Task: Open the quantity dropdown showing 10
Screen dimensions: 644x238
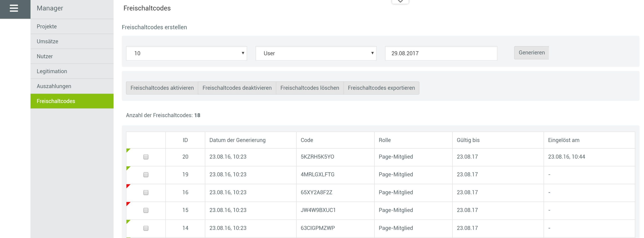Action: coord(187,53)
